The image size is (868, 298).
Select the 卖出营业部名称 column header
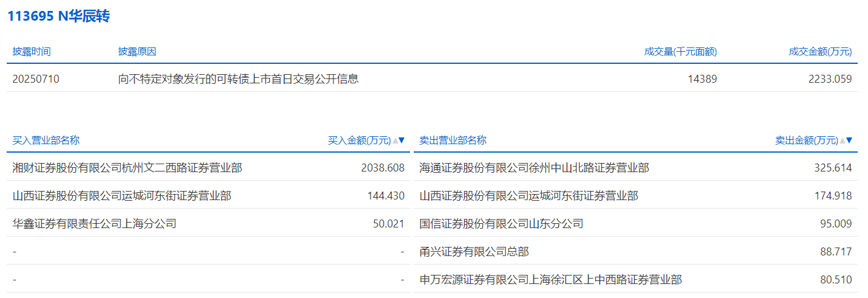[x=453, y=140]
